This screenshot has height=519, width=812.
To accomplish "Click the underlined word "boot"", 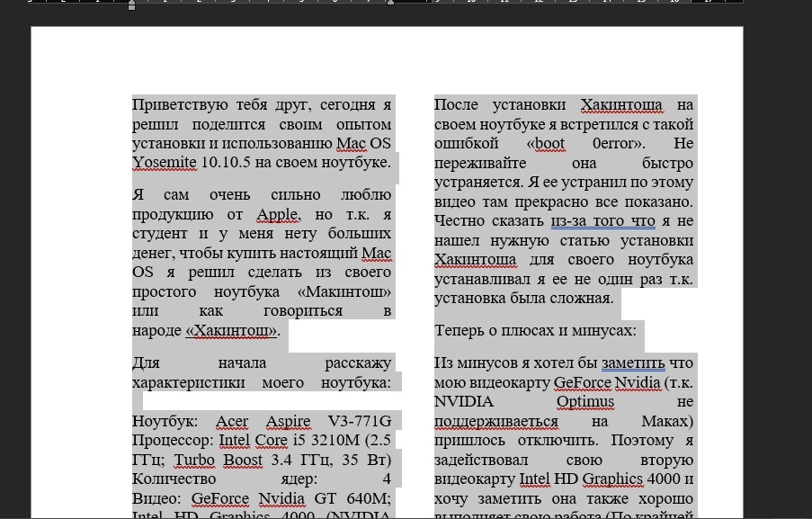I will pyautogui.click(x=549, y=144).
